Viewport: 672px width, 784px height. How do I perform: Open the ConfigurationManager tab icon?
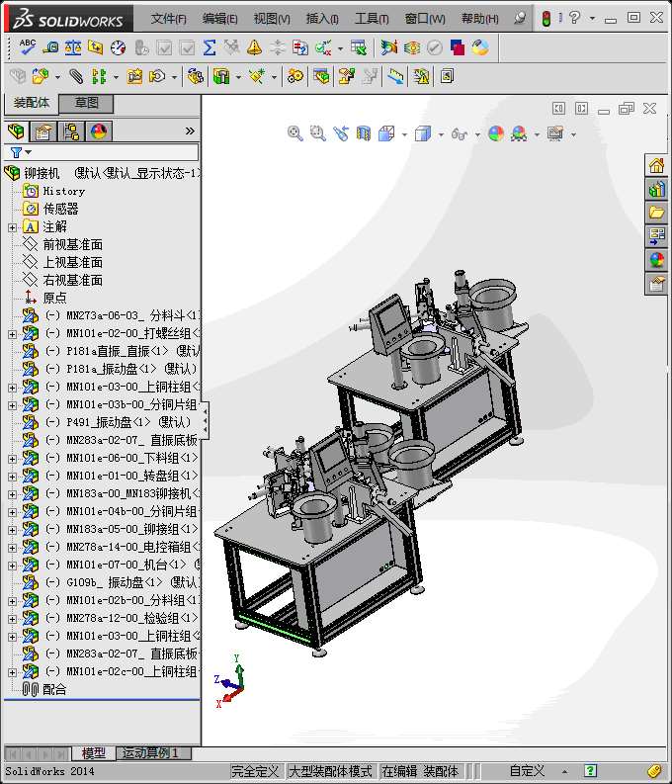[x=71, y=131]
